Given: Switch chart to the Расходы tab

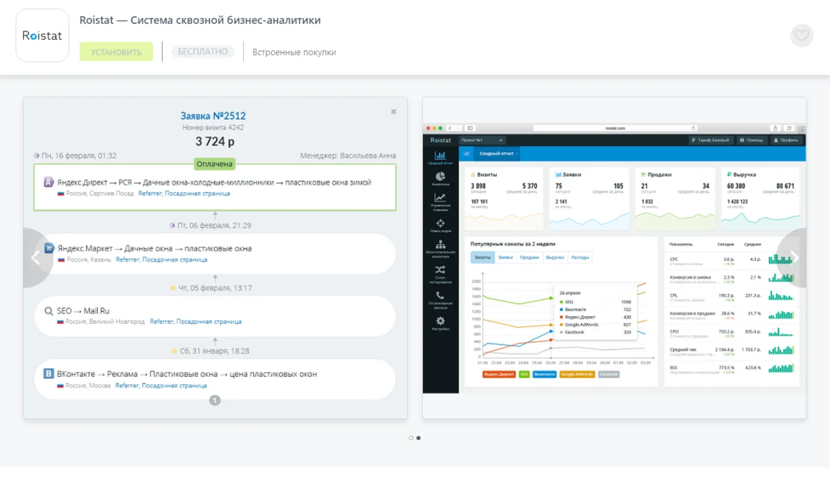Looking at the screenshot, I should tap(580, 257).
